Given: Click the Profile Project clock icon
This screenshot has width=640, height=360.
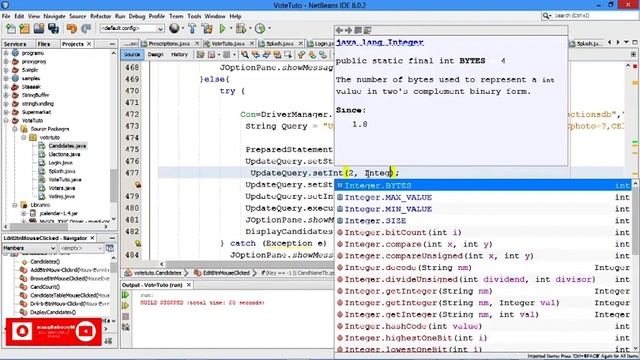Looking at the screenshot, I should [x=260, y=29].
